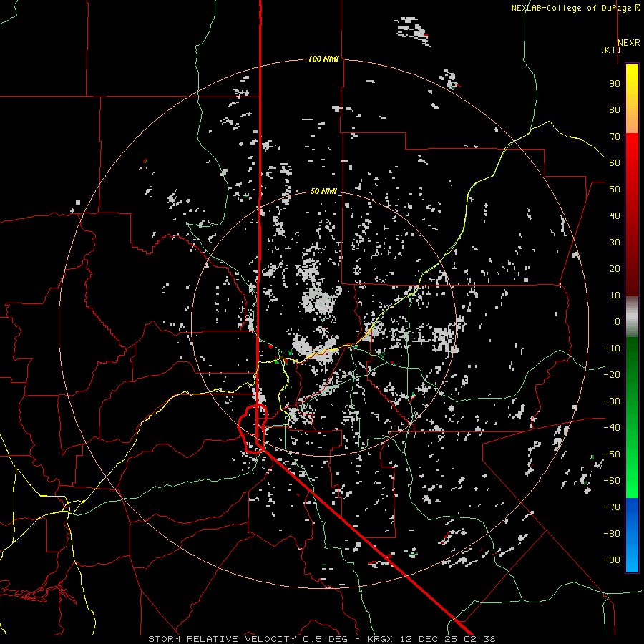Select the 30 value on velocity scale

pos(615,243)
